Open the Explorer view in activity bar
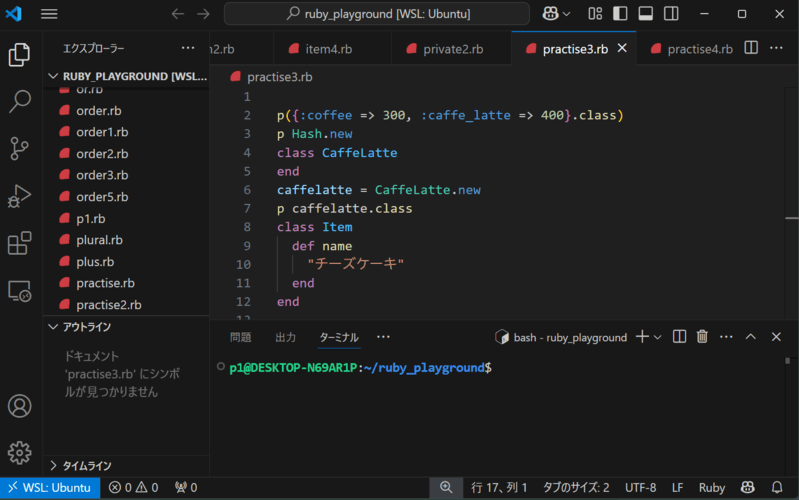 coord(19,55)
